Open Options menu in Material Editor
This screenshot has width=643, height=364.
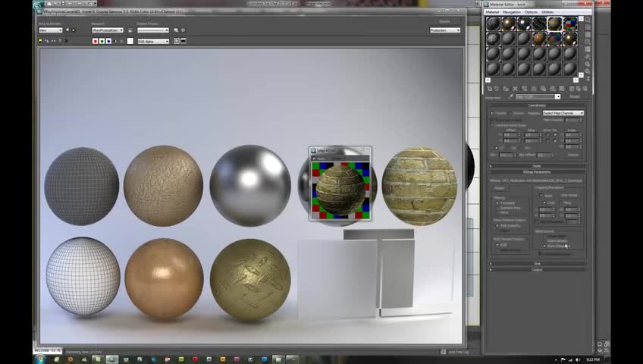[531, 12]
